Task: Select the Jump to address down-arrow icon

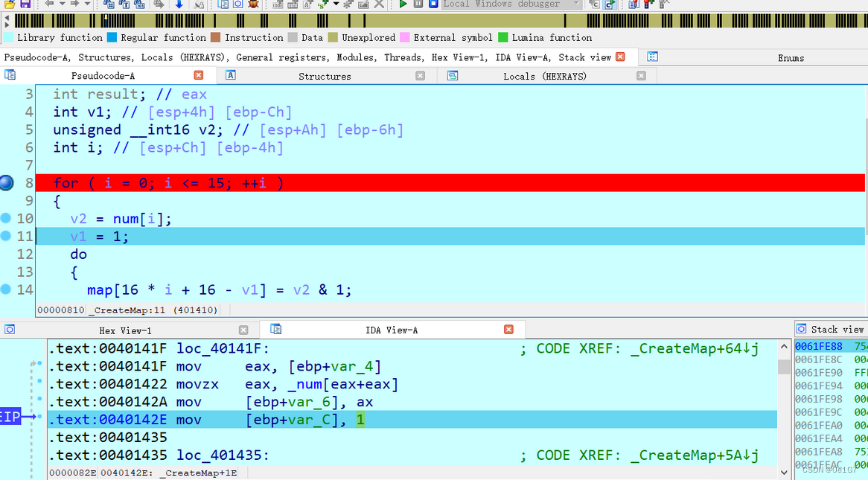Action: coord(179,4)
